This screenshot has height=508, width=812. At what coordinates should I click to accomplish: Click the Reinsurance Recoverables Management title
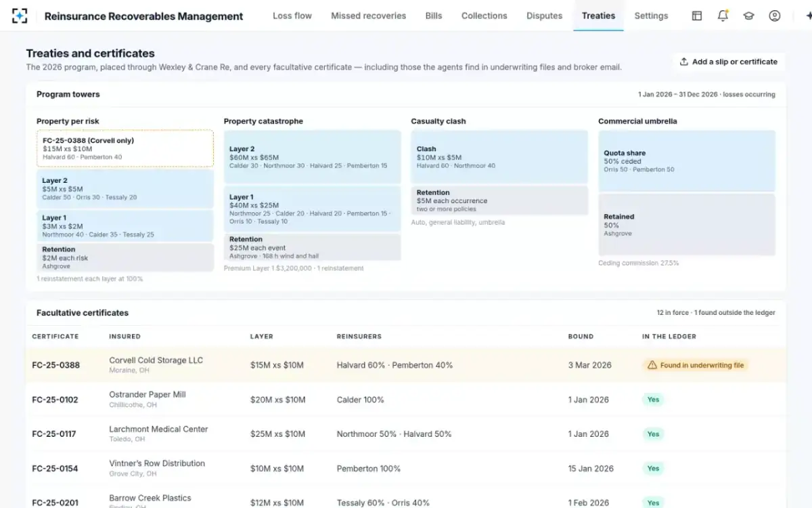point(143,16)
